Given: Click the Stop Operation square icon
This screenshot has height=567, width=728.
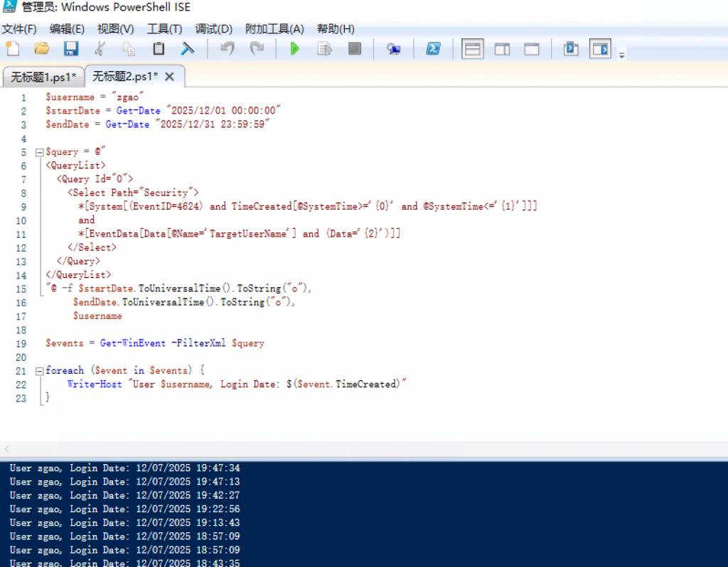Looking at the screenshot, I should (354, 49).
